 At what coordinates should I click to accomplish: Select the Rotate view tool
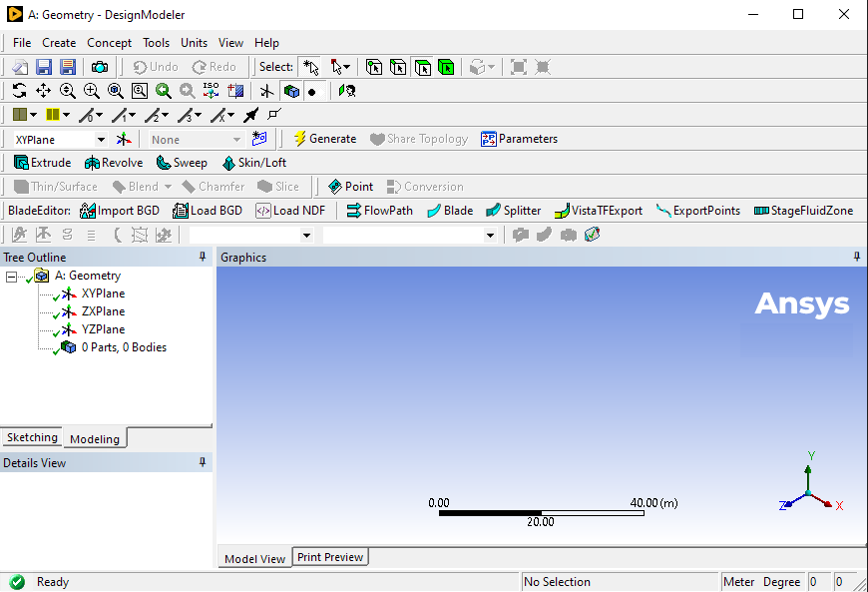[x=19, y=90]
